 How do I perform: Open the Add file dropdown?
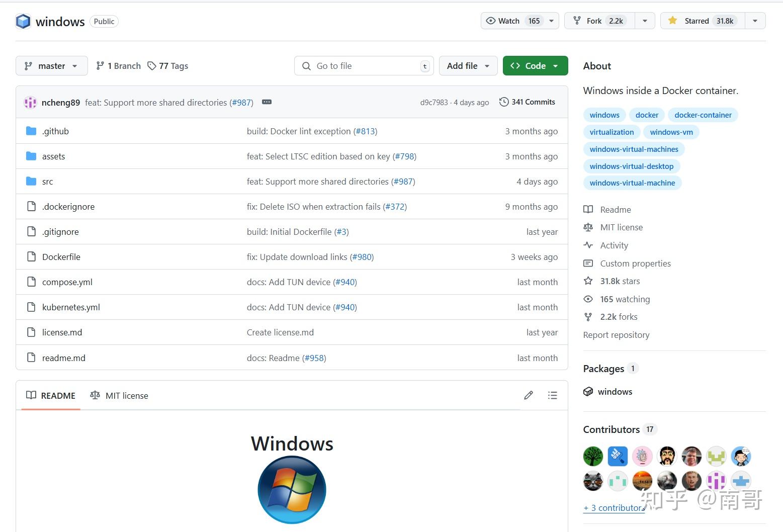click(x=468, y=66)
